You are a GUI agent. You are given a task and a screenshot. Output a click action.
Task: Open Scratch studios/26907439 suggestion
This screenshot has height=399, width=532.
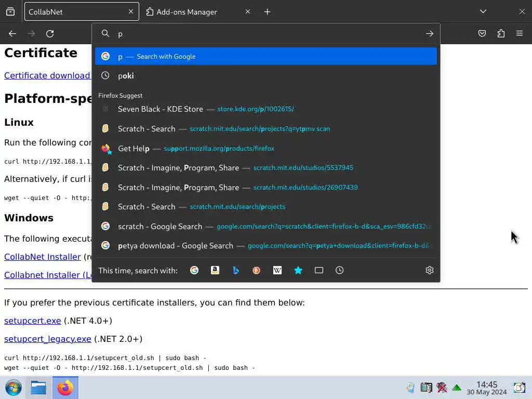pyautogui.click(x=266, y=187)
